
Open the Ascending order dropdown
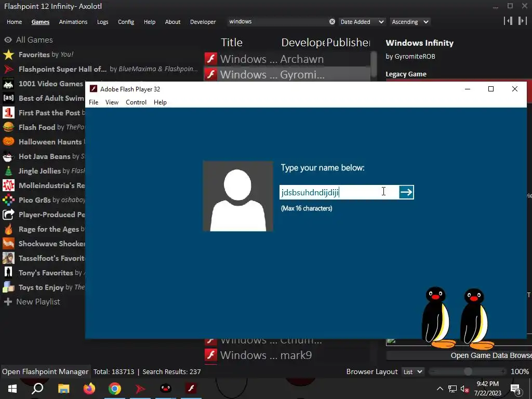pyautogui.click(x=410, y=22)
